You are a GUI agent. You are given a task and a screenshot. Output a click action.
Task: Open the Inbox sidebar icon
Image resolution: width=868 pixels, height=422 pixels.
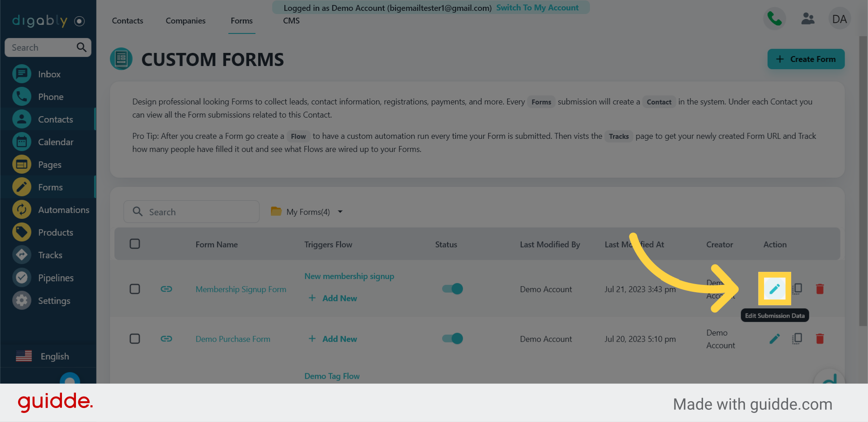[x=22, y=74]
